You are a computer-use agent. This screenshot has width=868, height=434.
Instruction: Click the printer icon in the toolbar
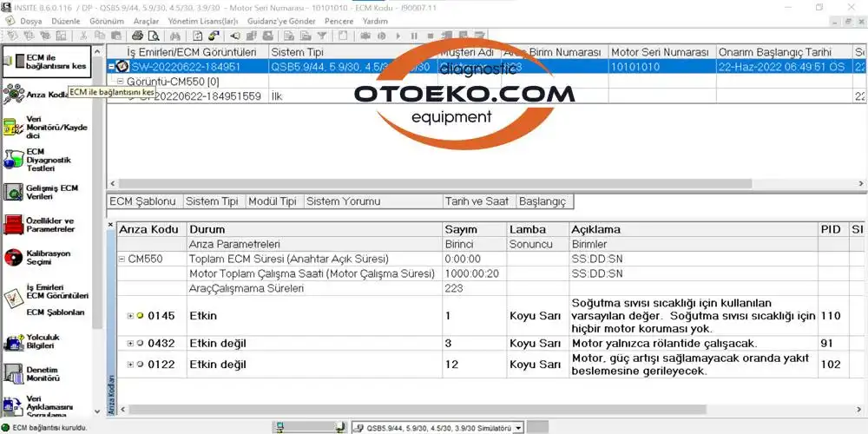[136, 36]
